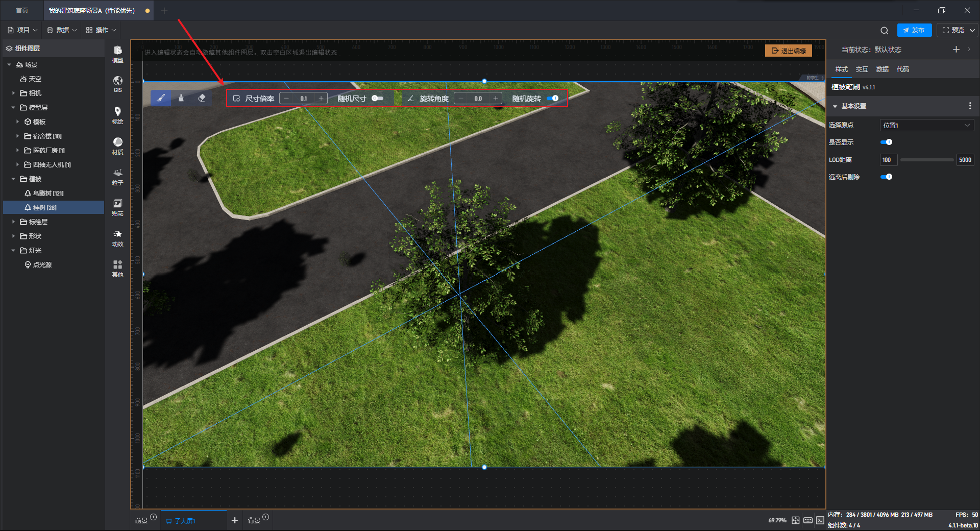Screen dimensions: 980x531
Task: Select the eraser tool icon
Action: (x=202, y=98)
